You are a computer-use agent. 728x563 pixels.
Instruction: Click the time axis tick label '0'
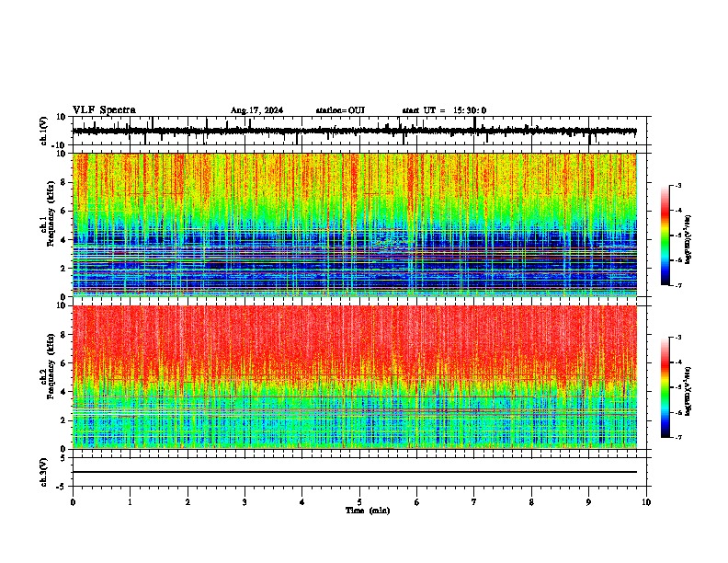(73, 502)
